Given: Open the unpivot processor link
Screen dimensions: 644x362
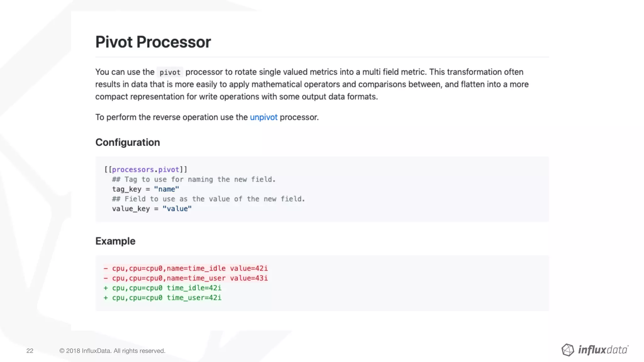Looking at the screenshot, I should [x=264, y=117].
